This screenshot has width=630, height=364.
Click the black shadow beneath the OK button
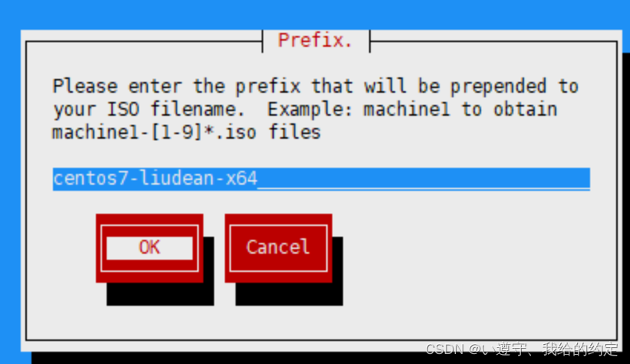(160, 294)
